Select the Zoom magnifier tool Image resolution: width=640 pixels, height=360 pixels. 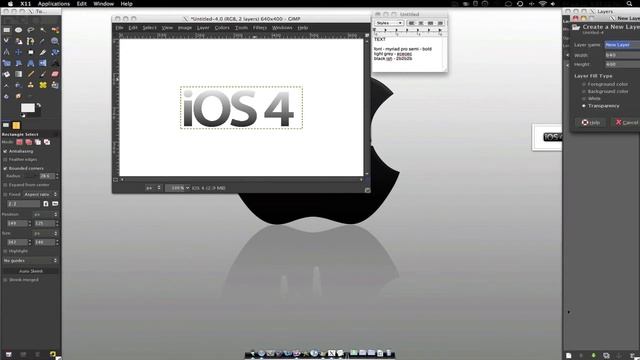[55, 41]
